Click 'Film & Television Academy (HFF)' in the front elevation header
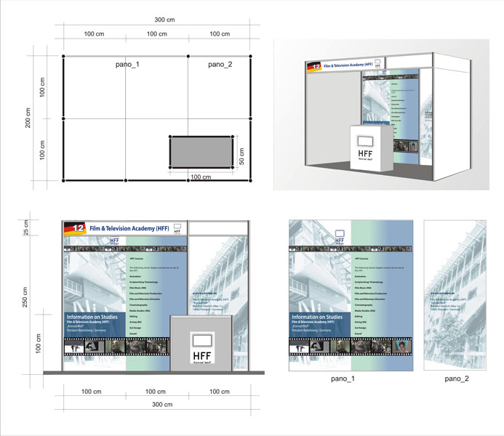Viewport: 504px width, 436px height. pos(129,229)
